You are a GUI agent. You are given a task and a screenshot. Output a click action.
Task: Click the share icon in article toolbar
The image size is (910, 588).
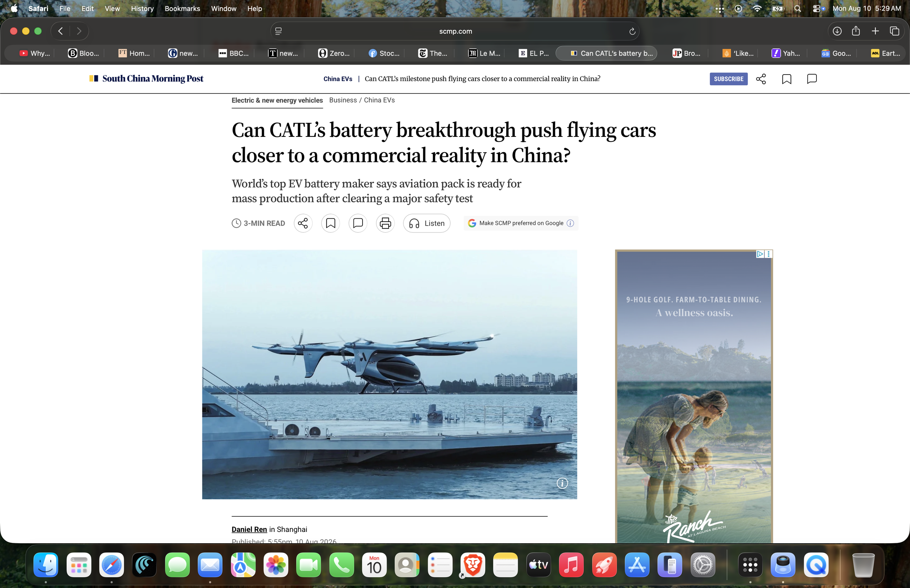[x=303, y=223]
